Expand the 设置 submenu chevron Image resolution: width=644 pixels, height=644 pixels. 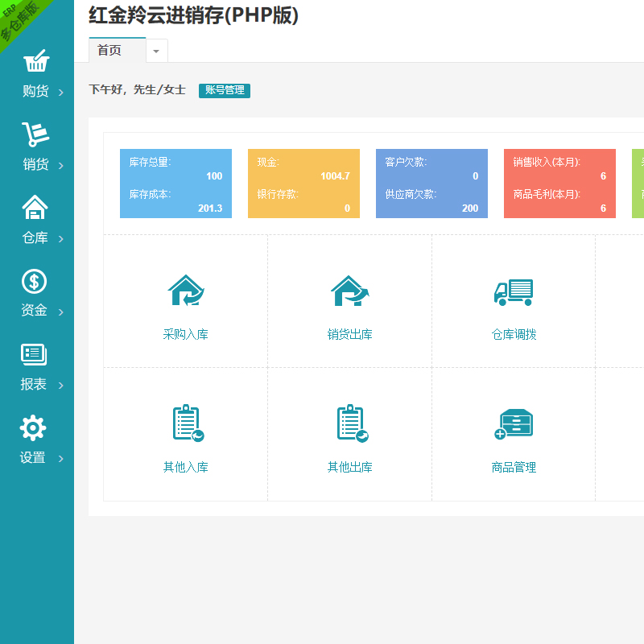click(61, 459)
